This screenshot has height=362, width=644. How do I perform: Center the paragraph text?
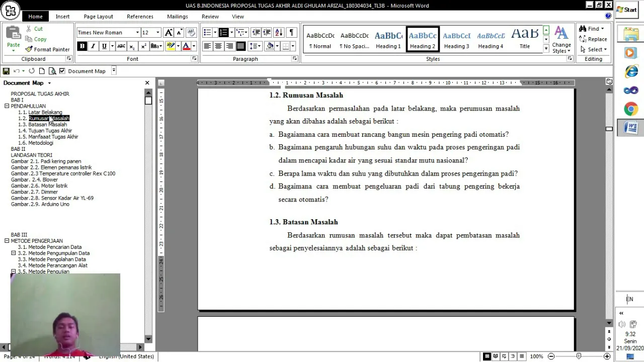(x=218, y=46)
